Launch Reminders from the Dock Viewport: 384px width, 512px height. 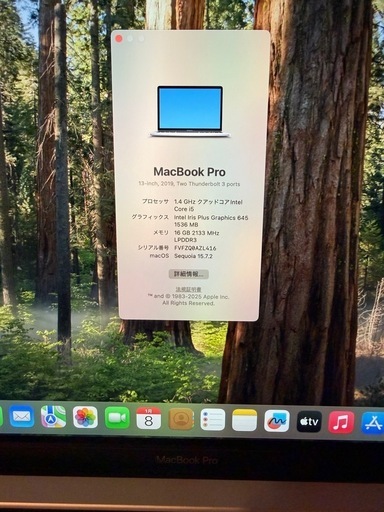tap(213, 420)
